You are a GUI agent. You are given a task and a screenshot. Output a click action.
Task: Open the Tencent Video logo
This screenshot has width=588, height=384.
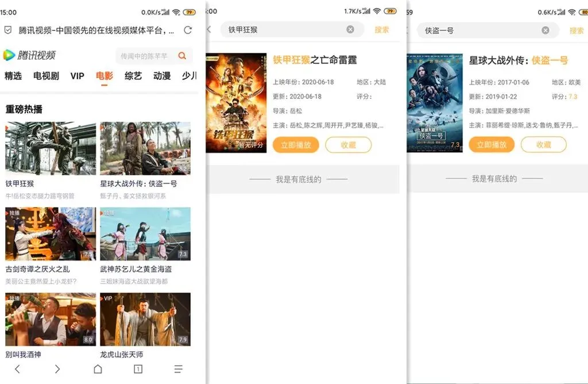(29, 55)
